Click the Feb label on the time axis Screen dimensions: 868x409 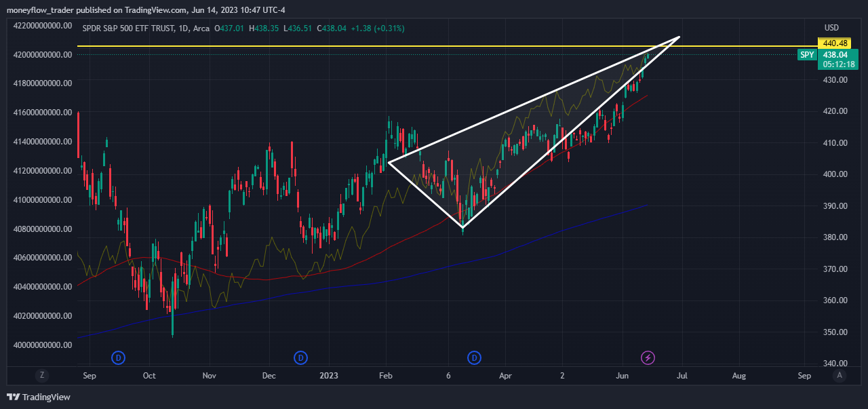pos(386,375)
